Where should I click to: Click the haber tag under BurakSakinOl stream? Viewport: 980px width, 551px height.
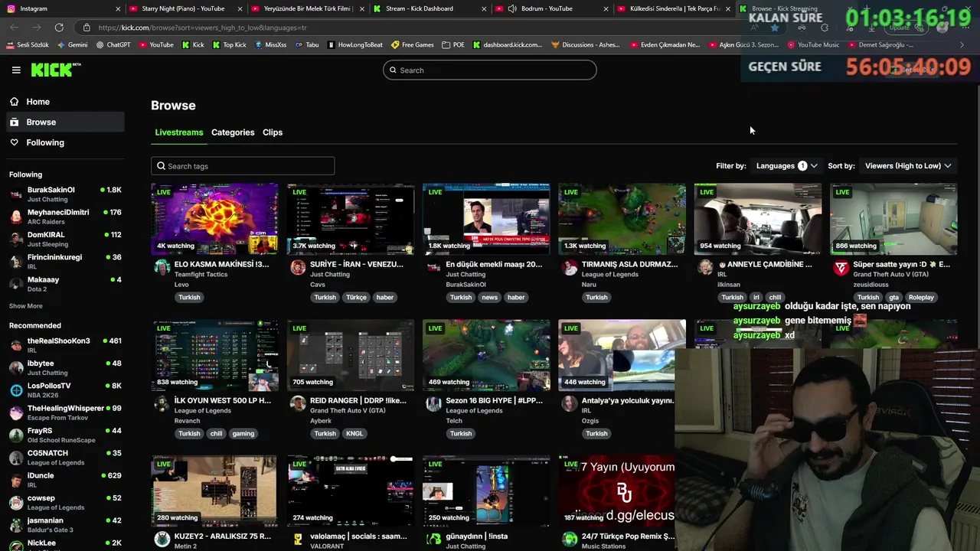(516, 297)
